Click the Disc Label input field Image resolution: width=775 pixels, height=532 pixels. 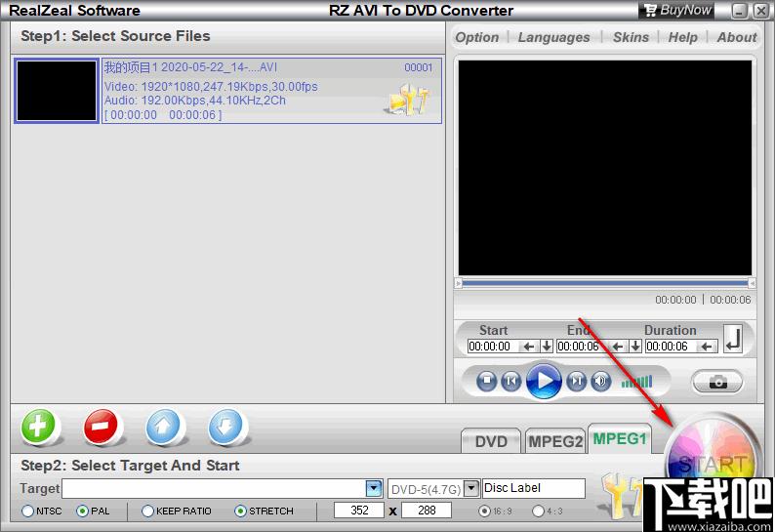[x=534, y=488]
